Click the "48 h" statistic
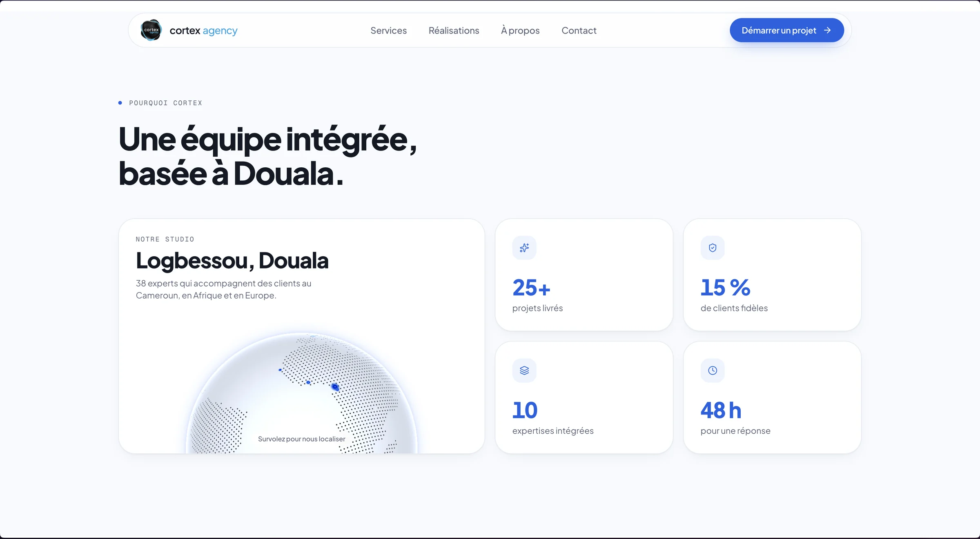This screenshot has width=980, height=539. 721,410
